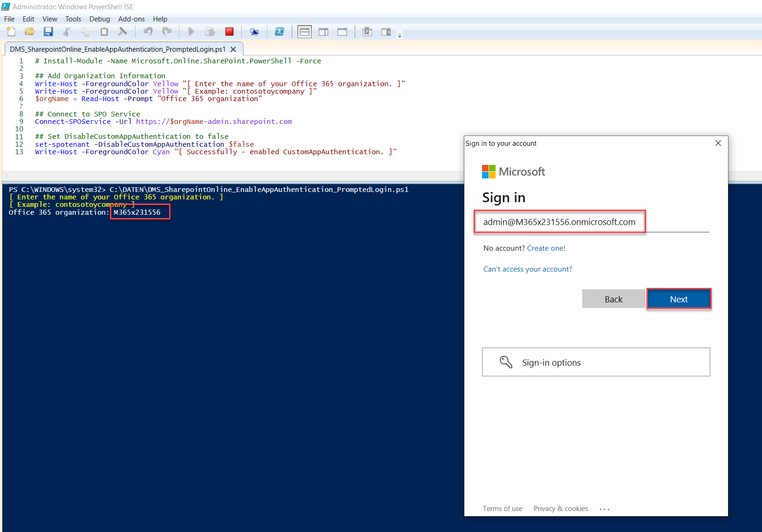Click the Open Script folder icon
The image size is (762, 532).
pos(30,32)
